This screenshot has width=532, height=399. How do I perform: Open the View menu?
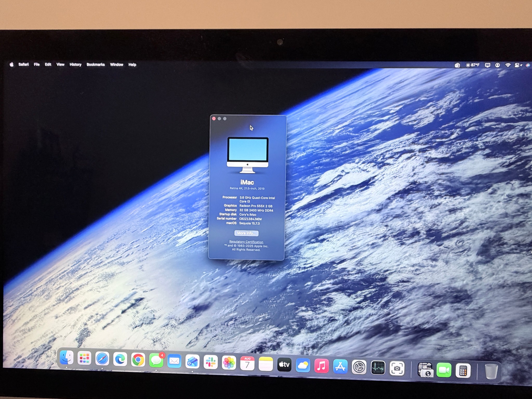click(60, 64)
